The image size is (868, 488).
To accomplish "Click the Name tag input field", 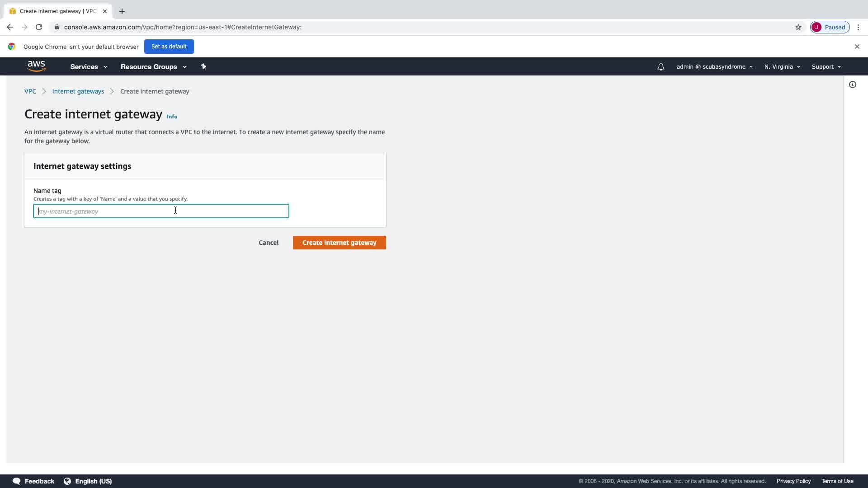I will (x=161, y=211).
